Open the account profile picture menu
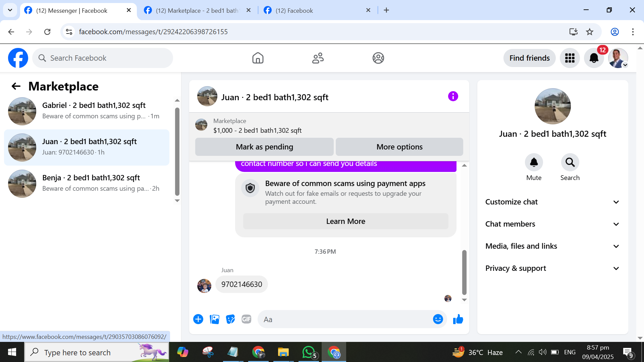This screenshot has width=644, height=362. tap(618, 58)
